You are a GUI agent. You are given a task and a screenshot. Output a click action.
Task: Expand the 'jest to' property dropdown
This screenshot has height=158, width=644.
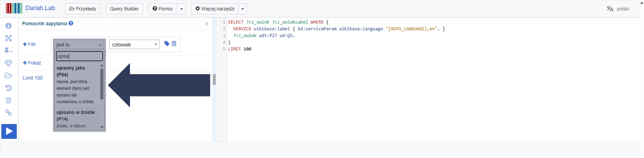click(79, 45)
